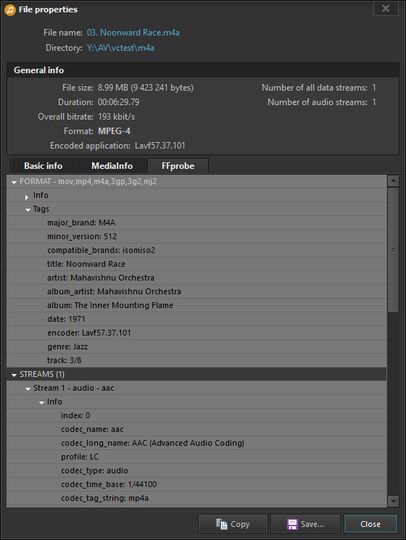
Task: Collapse the Tags node
Action: (28, 210)
